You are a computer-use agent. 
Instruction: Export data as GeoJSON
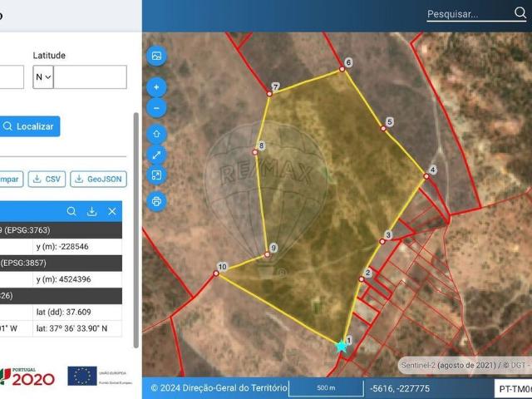(x=98, y=179)
